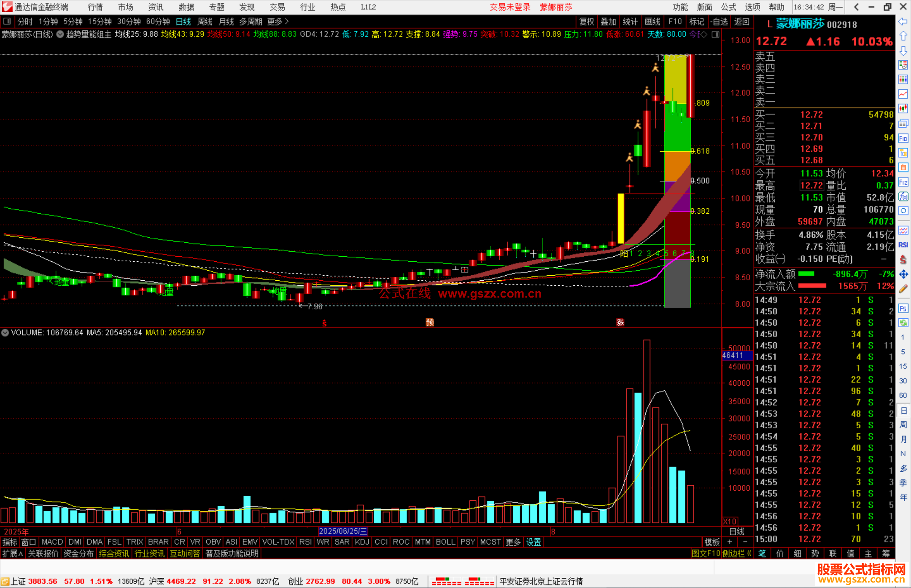Click the 返回 back button
The width and height of the screenshot is (911, 588).
[741, 21]
